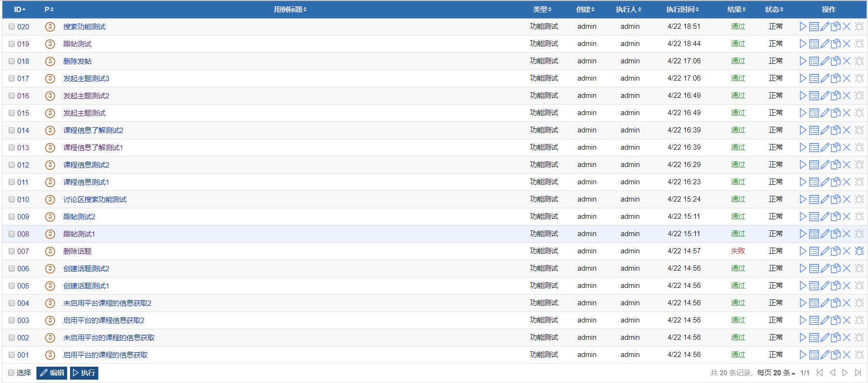Click the batch 编辑 button
The height and width of the screenshot is (383, 868).
point(52,373)
